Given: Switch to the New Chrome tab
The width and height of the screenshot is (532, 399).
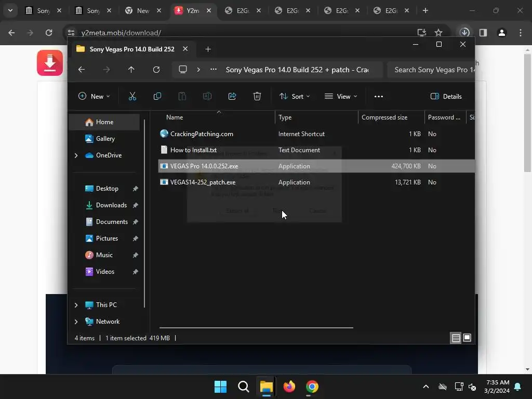Looking at the screenshot, I should (x=142, y=10).
